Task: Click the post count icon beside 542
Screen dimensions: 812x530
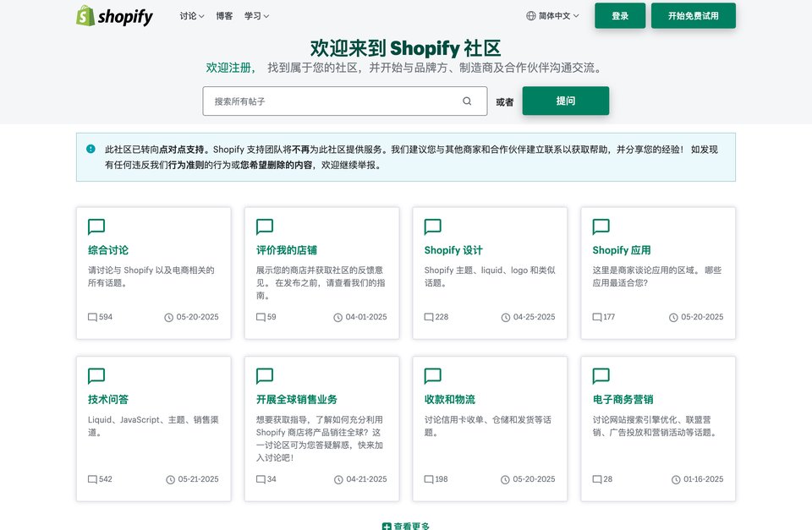Action: (92, 480)
